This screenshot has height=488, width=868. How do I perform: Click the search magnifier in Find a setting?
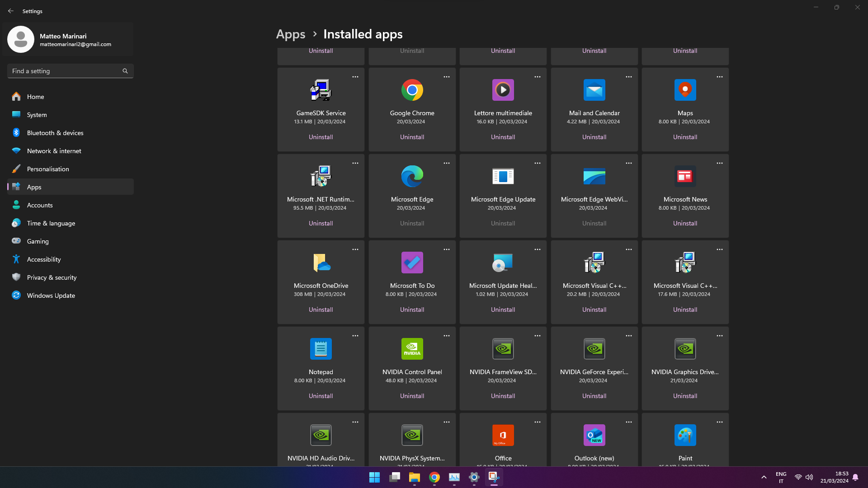click(x=125, y=71)
